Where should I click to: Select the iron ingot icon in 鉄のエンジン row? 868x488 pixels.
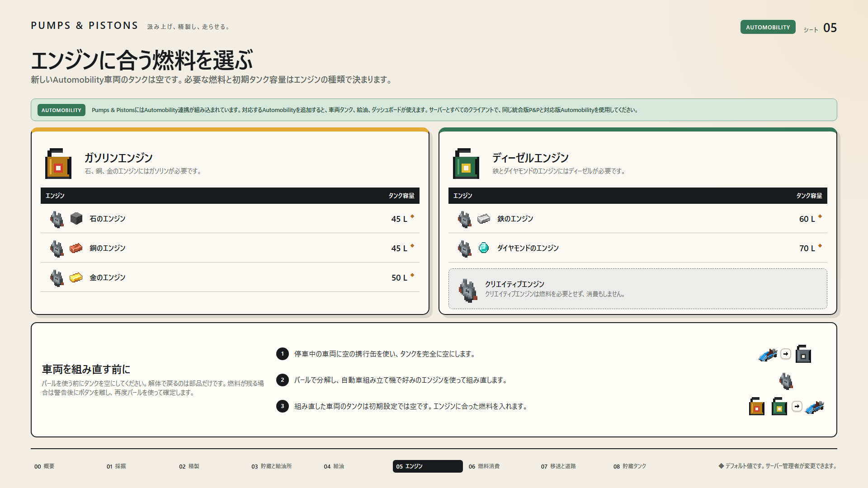484,219
